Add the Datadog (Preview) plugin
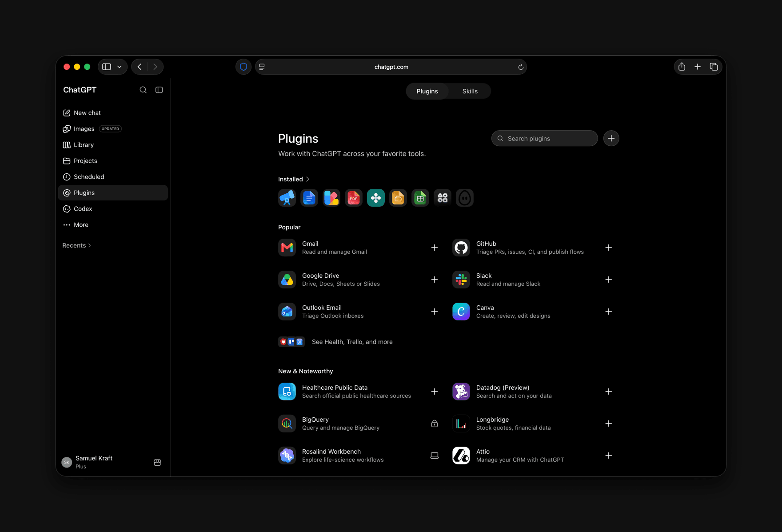 click(x=609, y=392)
